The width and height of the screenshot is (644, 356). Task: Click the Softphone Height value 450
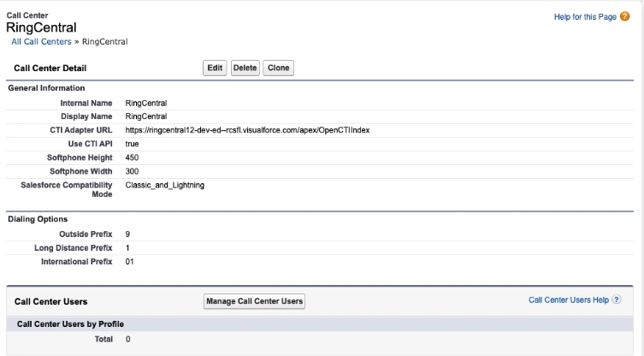tap(132, 157)
